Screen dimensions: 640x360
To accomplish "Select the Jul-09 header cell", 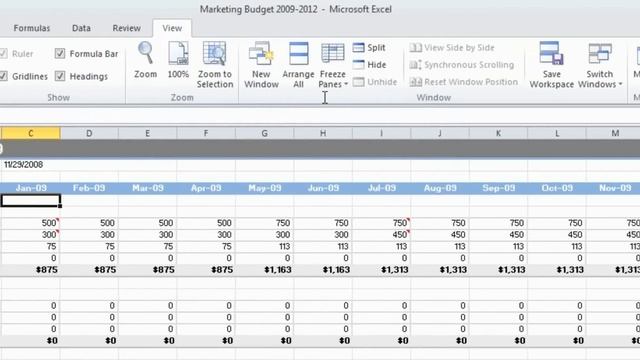I will coord(382,188).
